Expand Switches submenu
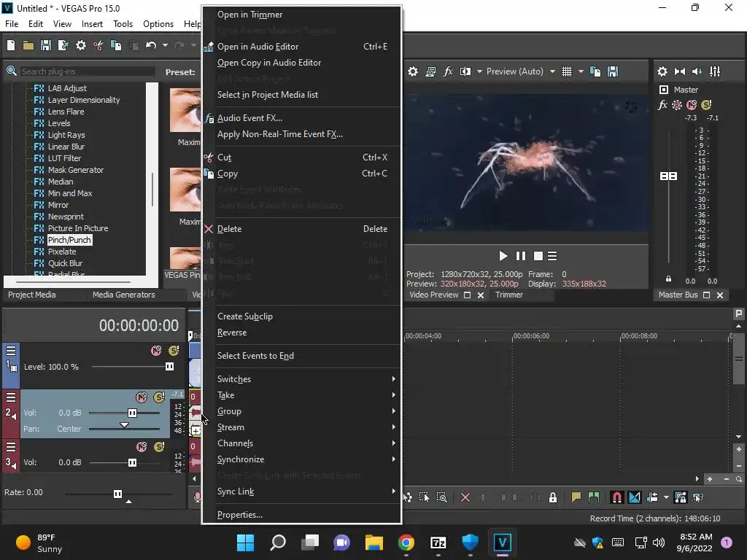This screenshot has height=560, width=747. [x=301, y=379]
